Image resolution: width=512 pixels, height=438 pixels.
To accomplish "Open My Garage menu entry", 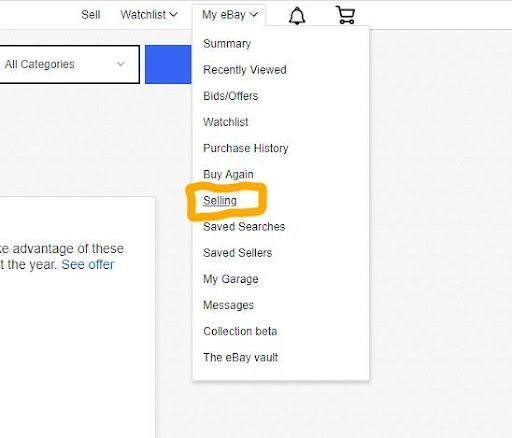I will pos(231,279).
